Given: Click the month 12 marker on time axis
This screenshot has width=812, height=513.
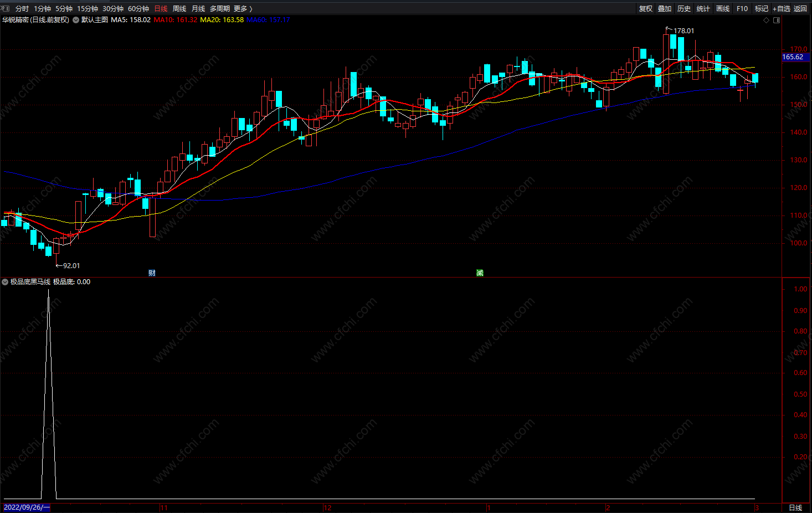Looking at the screenshot, I should [328, 508].
